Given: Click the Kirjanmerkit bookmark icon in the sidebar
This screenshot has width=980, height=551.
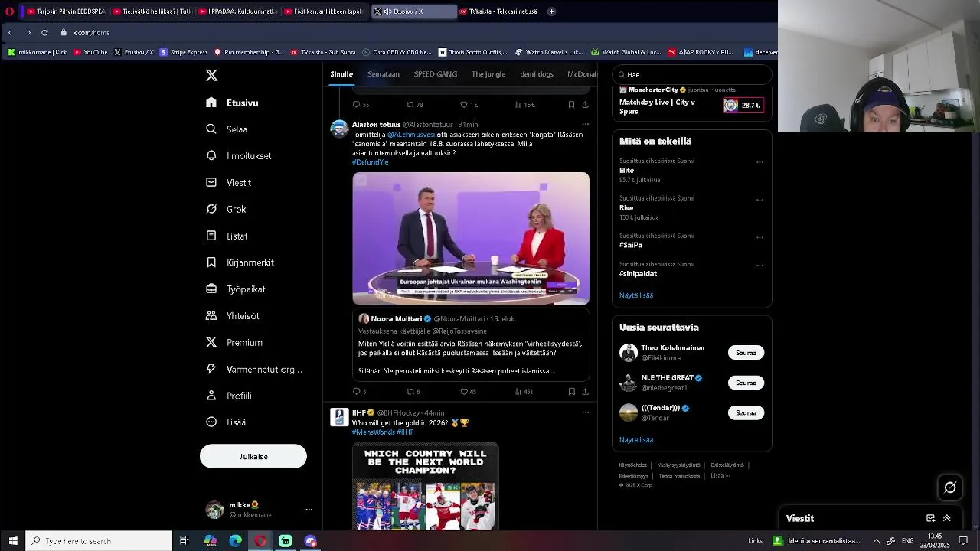Looking at the screenshot, I should tap(211, 262).
